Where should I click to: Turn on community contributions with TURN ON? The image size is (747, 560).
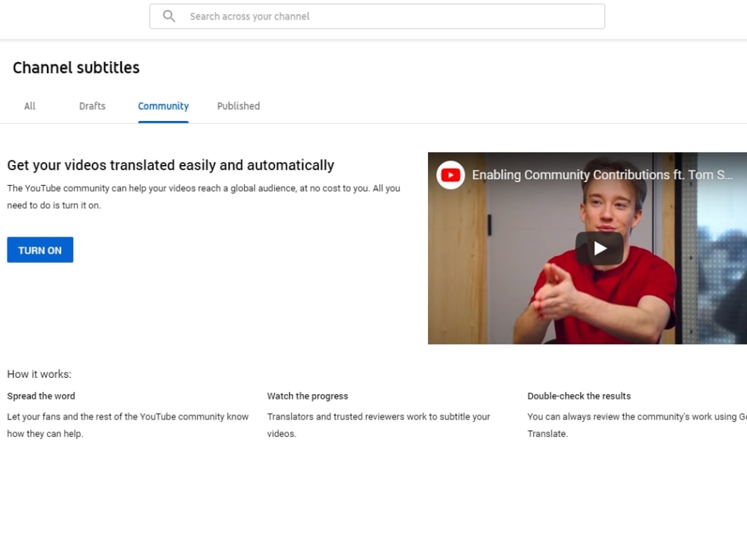(40, 250)
